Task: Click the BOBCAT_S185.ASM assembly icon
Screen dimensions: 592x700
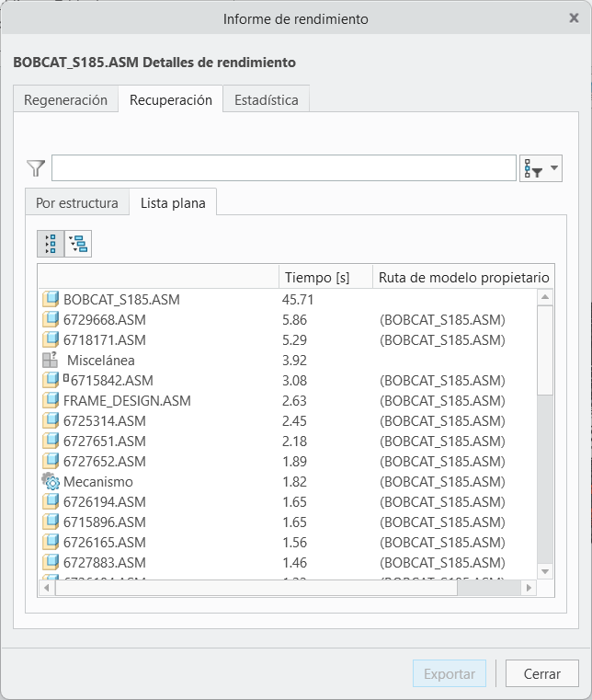Action: pos(51,299)
